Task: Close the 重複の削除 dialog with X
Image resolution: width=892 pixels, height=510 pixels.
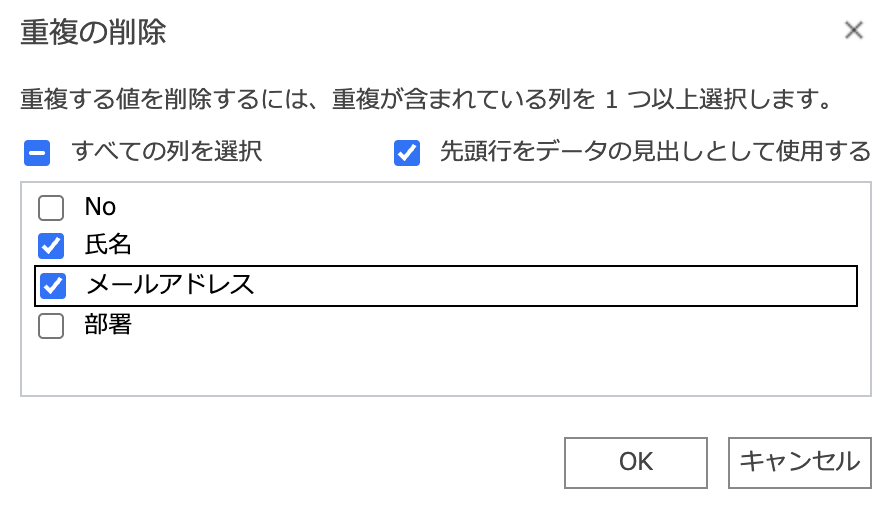Action: click(853, 30)
